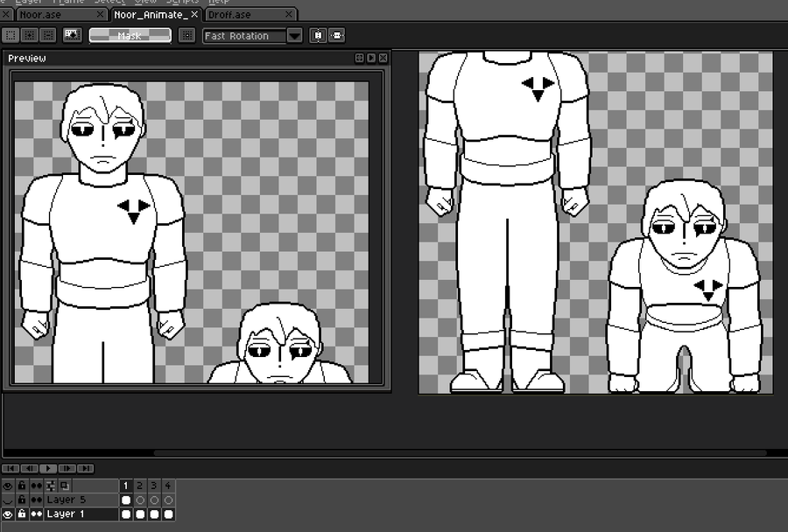The height and width of the screenshot is (532, 788).
Task: Toggle continuous cels for Layer 1
Action: (x=36, y=514)
